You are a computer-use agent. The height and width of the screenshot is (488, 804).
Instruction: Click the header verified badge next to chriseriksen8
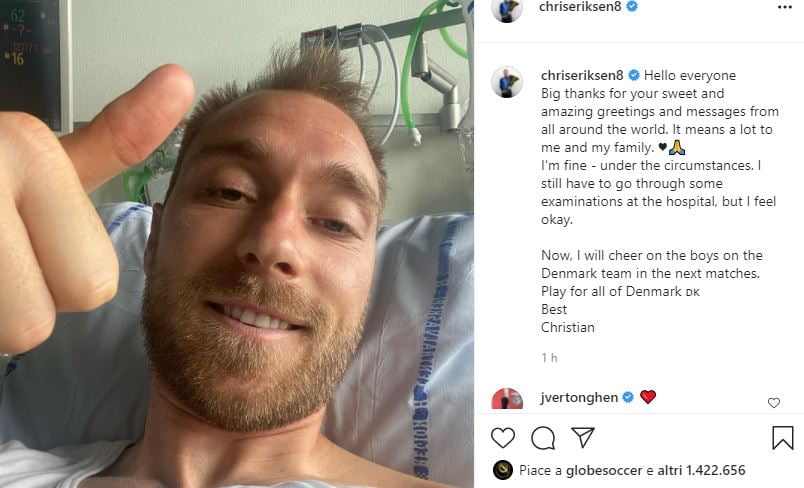click(632, 6)
